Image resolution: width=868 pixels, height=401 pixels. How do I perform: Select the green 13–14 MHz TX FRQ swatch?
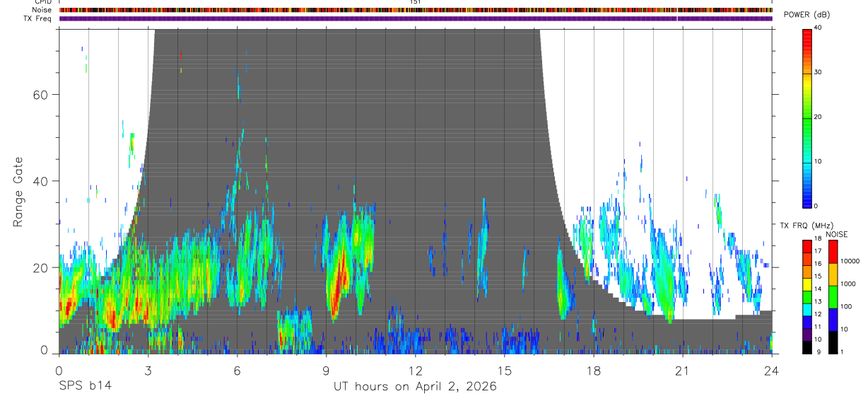coord(807,298)
